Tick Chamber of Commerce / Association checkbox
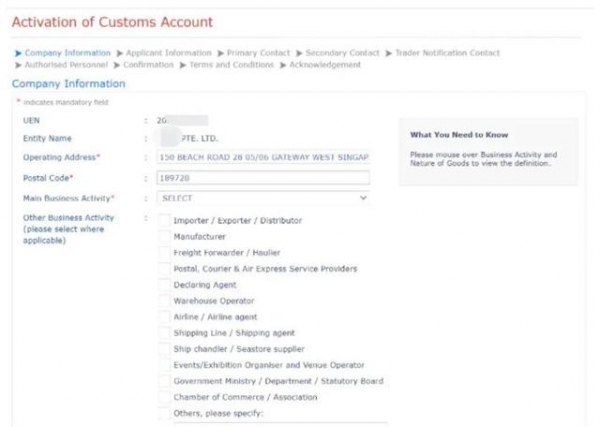Screen dimensions: 600x427 click(164, 397)
